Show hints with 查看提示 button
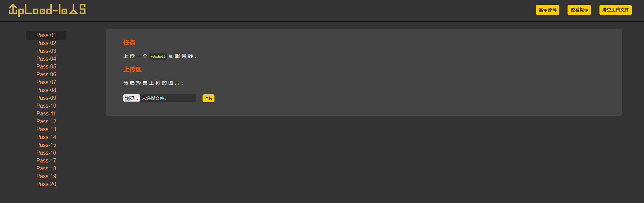 579,10
